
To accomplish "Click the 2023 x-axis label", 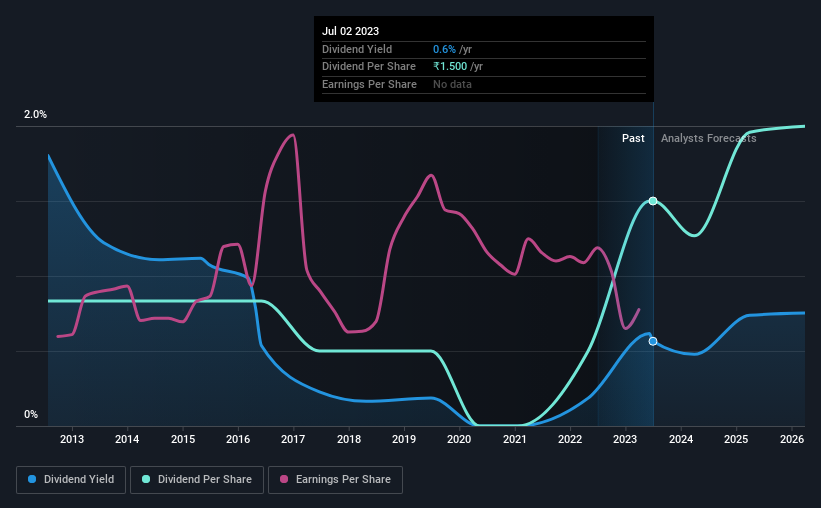I will pyautogui.click(x=625, y=439).
